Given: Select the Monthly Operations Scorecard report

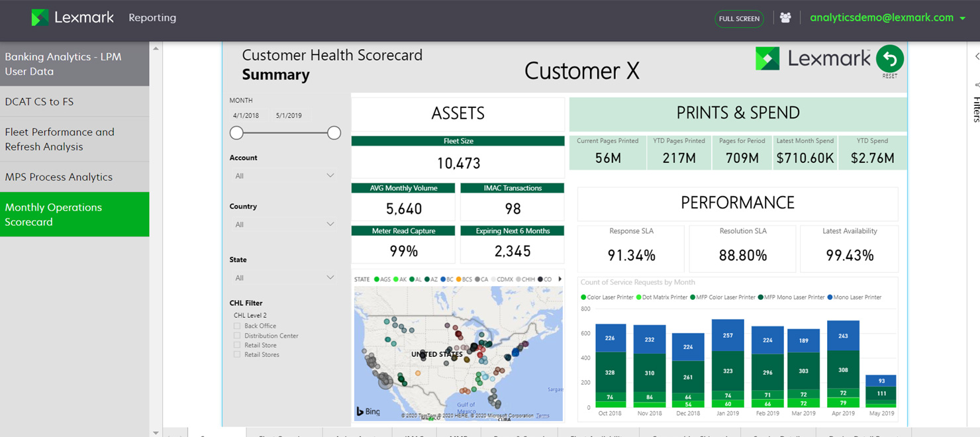Looking at the screenshot, I should point(74,215).
